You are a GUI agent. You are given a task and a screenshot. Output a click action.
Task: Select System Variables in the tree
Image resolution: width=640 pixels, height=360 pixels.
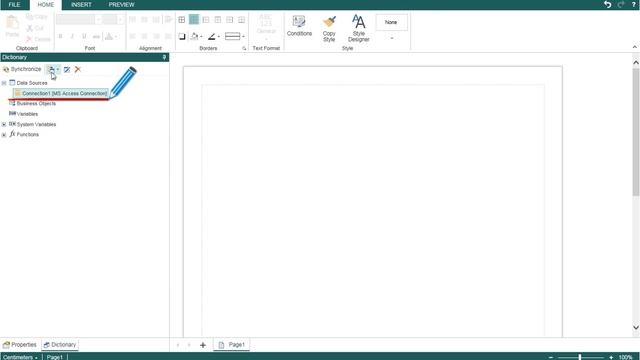point(36,124)
